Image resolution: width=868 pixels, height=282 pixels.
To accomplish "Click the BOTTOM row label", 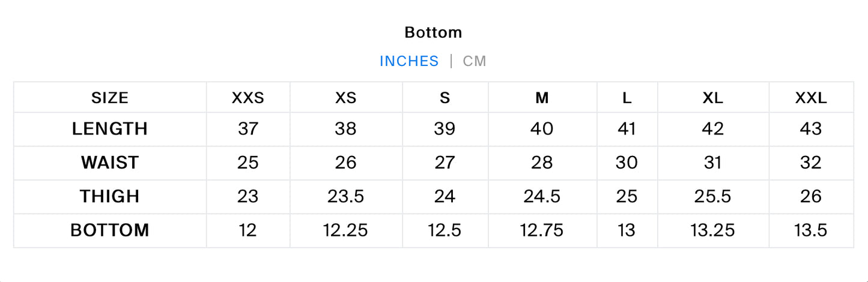I will pos(110,230).
